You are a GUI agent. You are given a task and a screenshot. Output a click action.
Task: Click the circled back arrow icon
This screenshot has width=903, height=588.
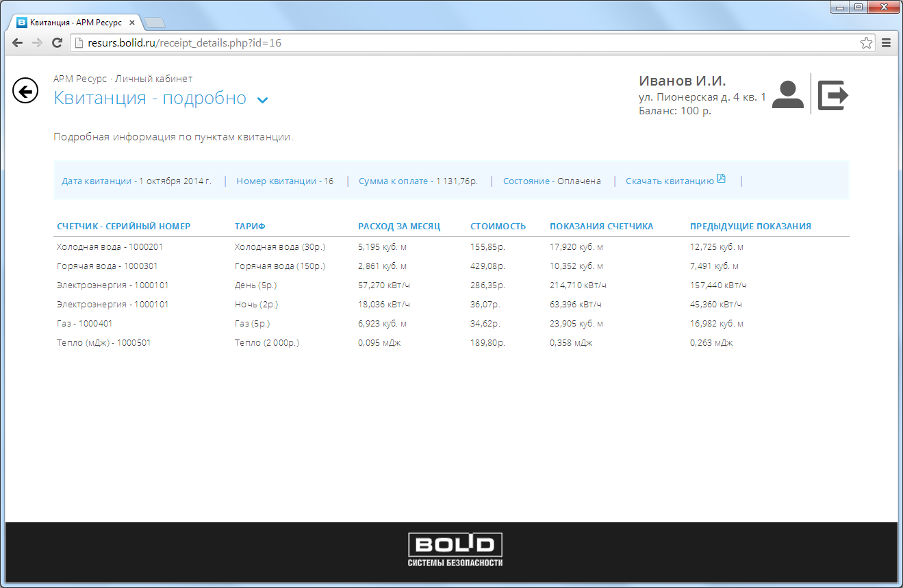pyautogui.click(x=25, y=90)
